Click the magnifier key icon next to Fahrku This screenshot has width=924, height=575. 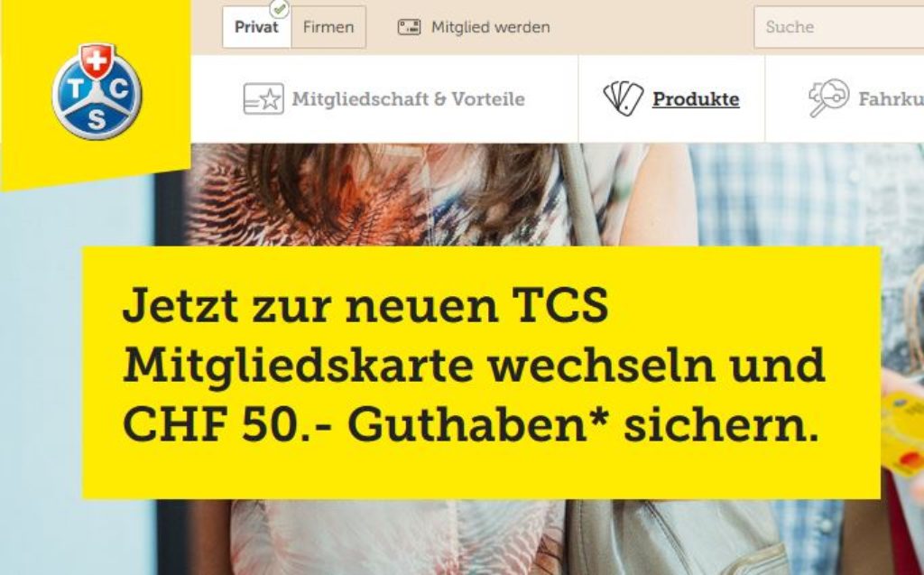point(828,97)
